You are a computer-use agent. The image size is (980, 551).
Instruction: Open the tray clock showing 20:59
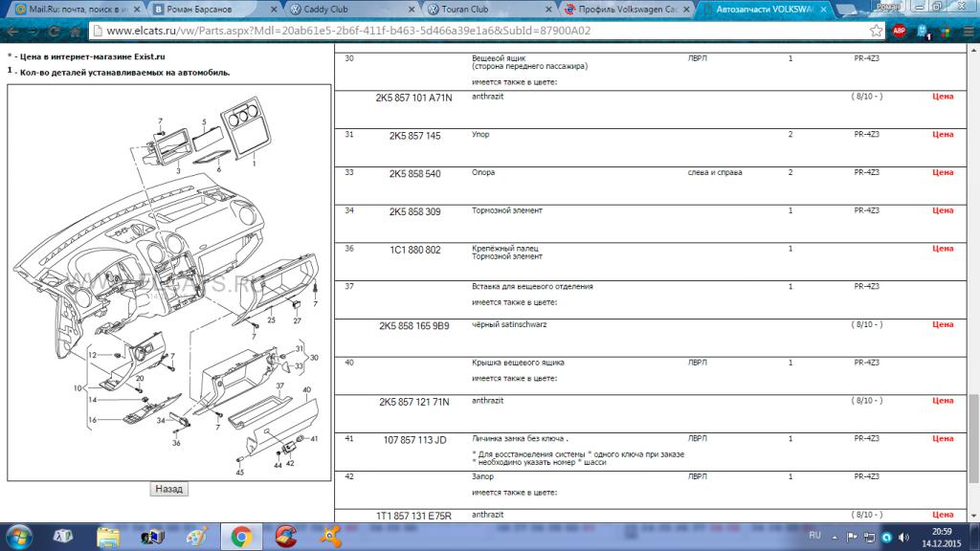[x=942, y=538]
